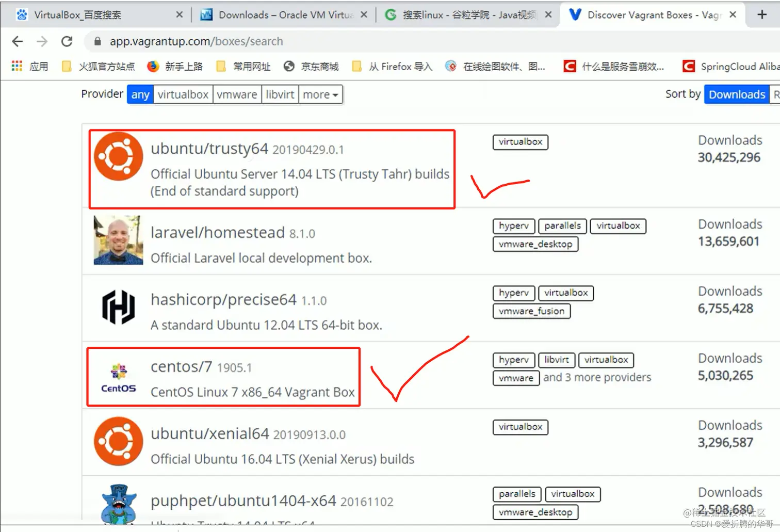Click the padlock site info icon

pyautogui.click(x=98, y=41)
